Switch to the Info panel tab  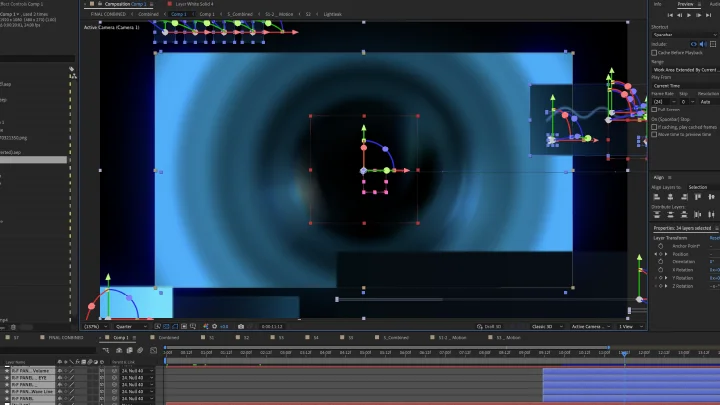click(x=658, y=4)
